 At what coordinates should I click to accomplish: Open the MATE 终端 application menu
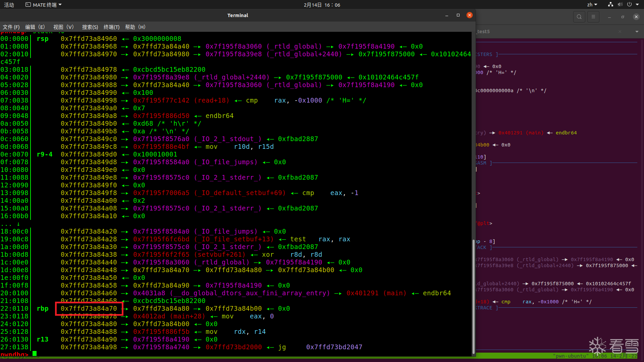44,5
